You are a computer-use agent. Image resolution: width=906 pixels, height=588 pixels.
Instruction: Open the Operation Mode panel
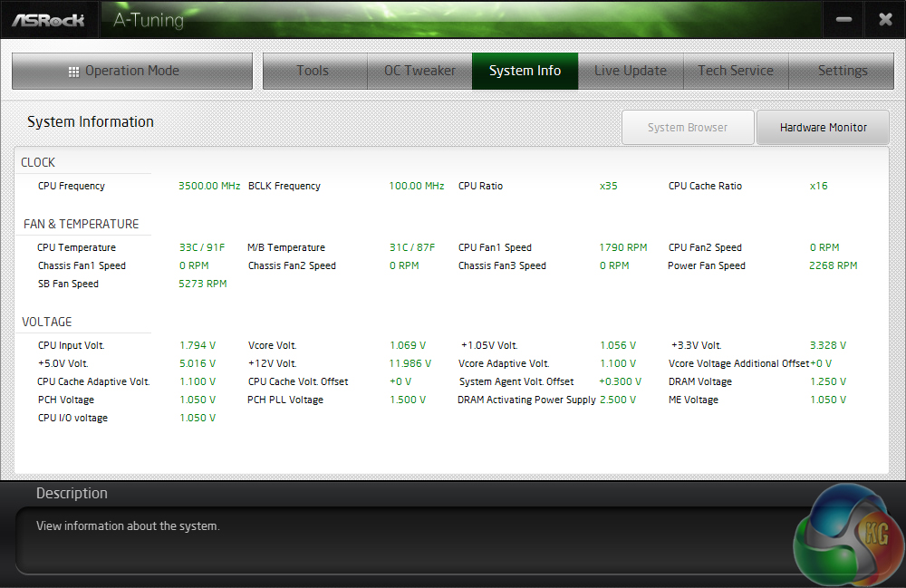tap(132, 71)
